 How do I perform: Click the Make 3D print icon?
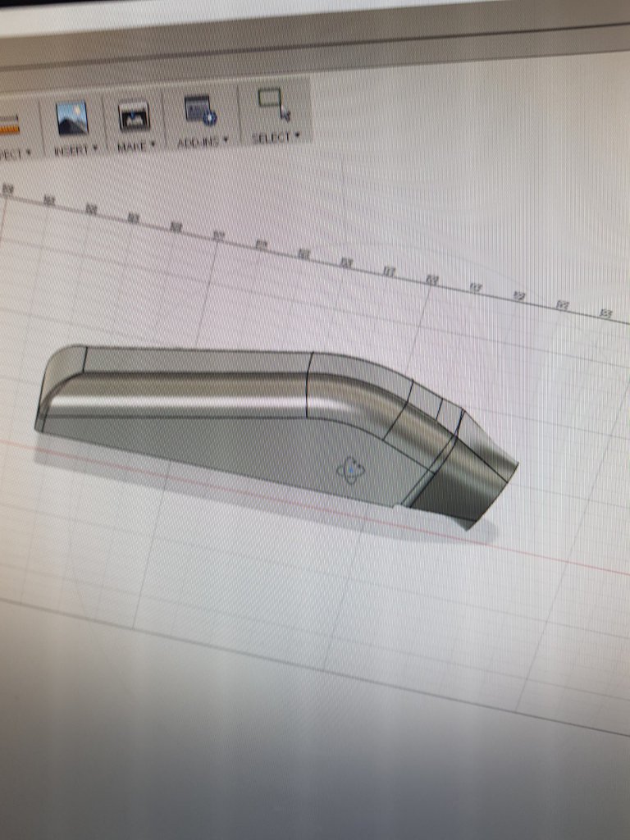(134, 116)
